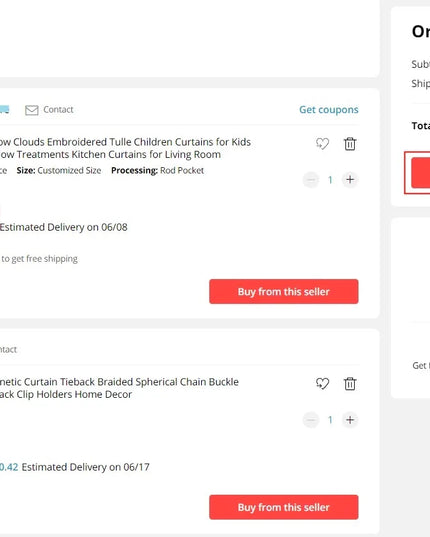Select the quantity field of Curtain Tieback
430x537 pixels.
click(330, 420)
